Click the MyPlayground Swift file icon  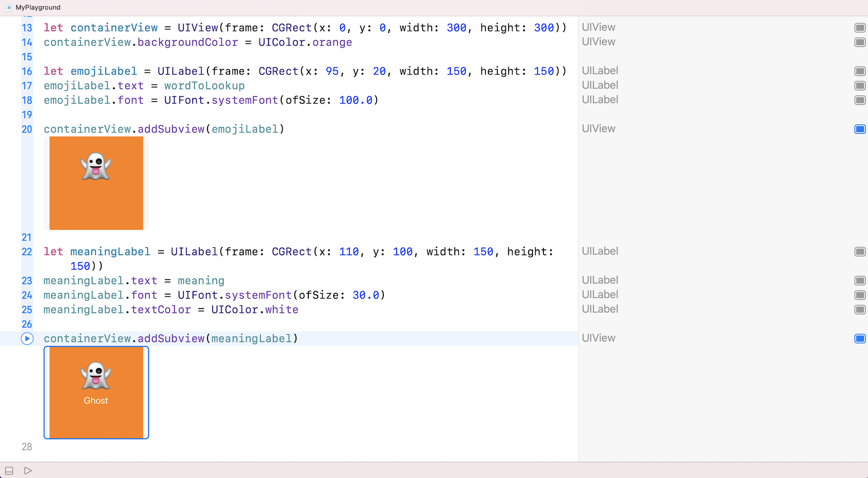(x=9, y=7)
